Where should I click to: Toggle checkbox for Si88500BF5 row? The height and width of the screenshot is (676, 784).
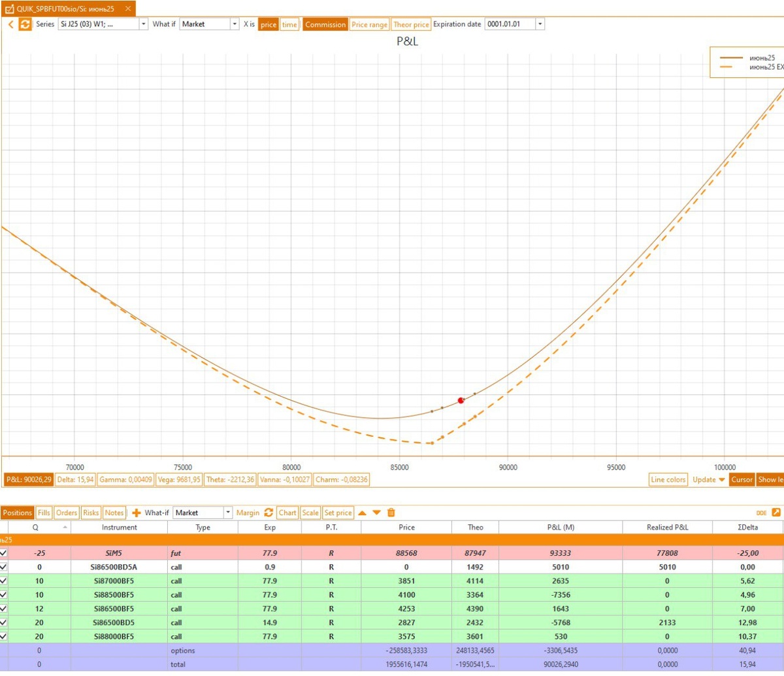pos(4,594)
